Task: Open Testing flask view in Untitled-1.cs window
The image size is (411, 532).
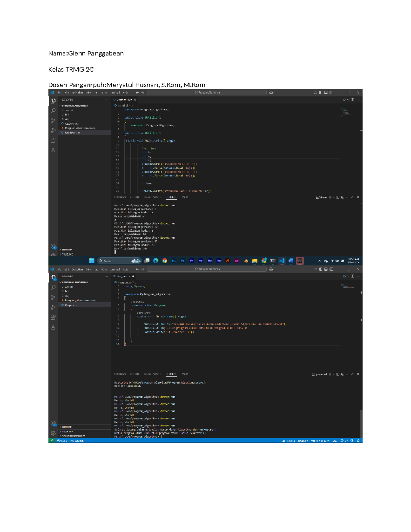Action: pyautogui.click(x=53, y=150)
